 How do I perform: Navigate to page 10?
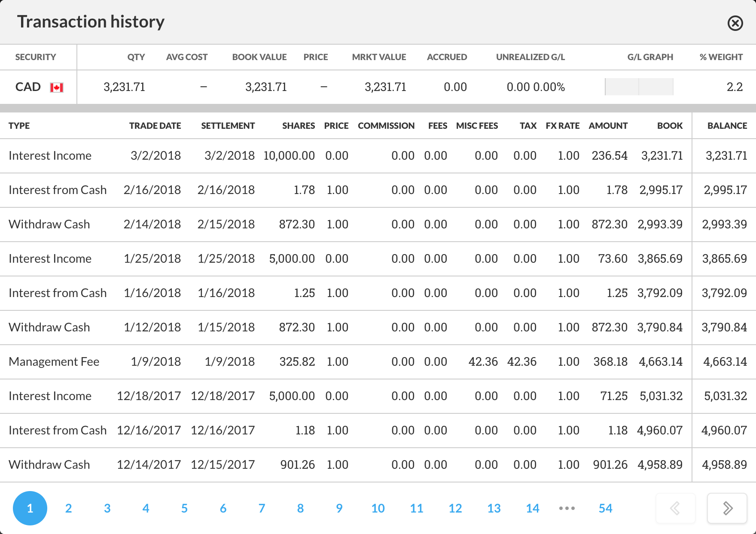click(378, 508)
